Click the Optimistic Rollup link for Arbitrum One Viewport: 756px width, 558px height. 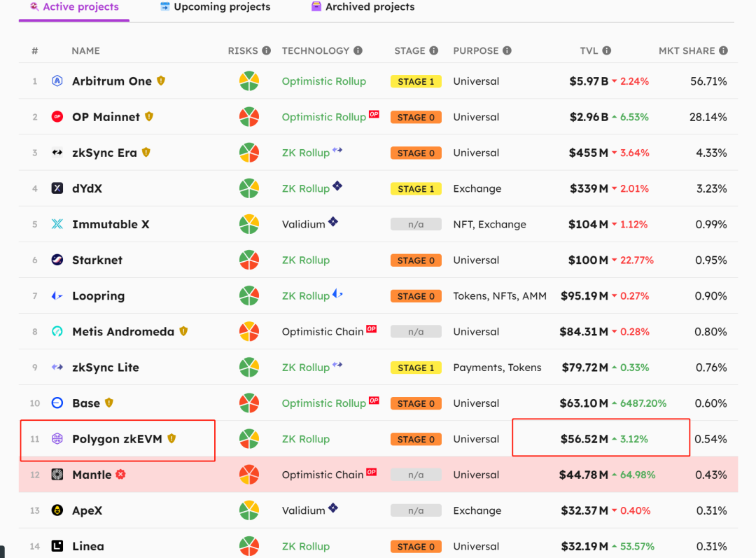coord(323,81)
